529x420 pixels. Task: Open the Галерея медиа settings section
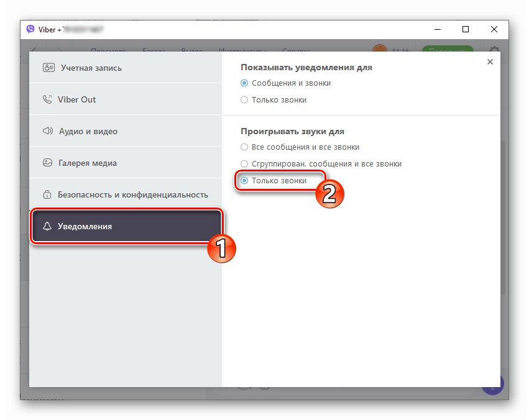(126, 163)
